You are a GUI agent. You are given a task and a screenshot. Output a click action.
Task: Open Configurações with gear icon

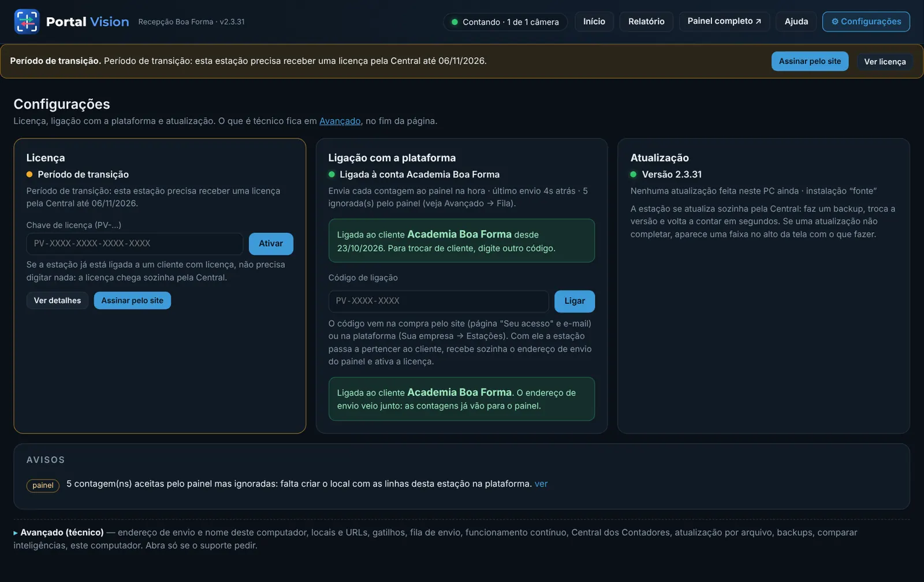click(x=866, y=21)
